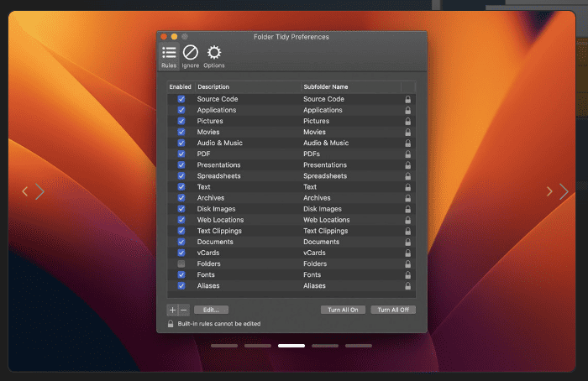Click lock icon on Aliases row
The height and width of the screenshot is (381, 588).
coord(407,286)
